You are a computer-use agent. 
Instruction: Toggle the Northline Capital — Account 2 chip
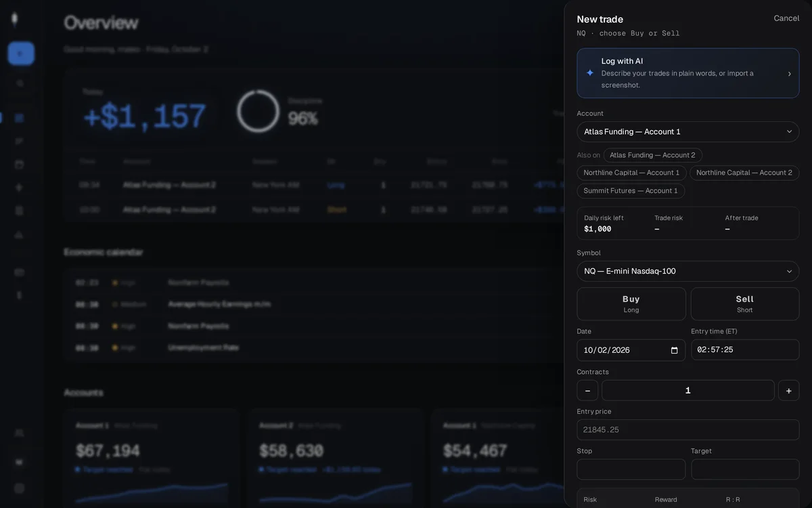pos(744,173)
